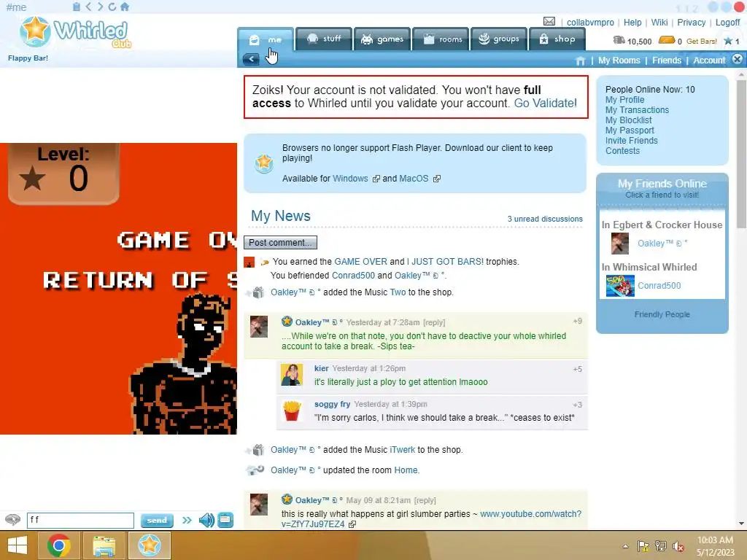The height and width of the screenshot is (560, 747).
Task: Open the Contests link
Action: [x=622, y=151]
